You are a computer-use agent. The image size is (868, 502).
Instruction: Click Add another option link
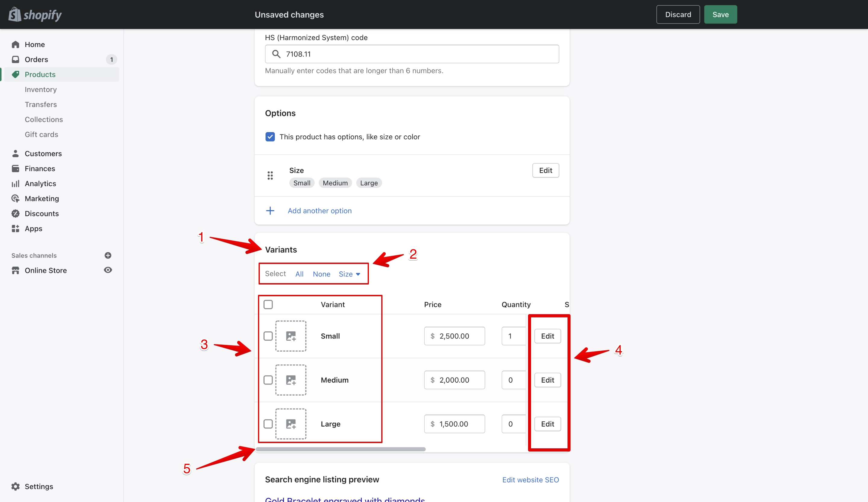[320, 210]
